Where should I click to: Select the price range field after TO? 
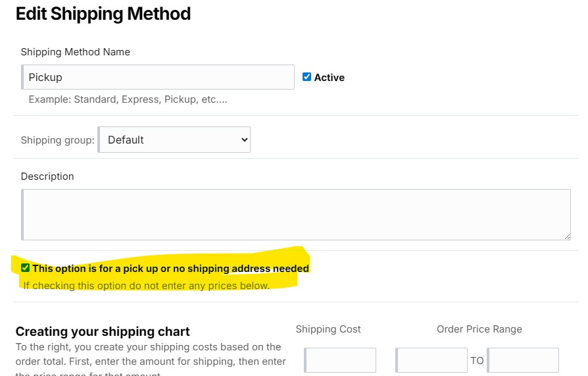click(523, 360)
